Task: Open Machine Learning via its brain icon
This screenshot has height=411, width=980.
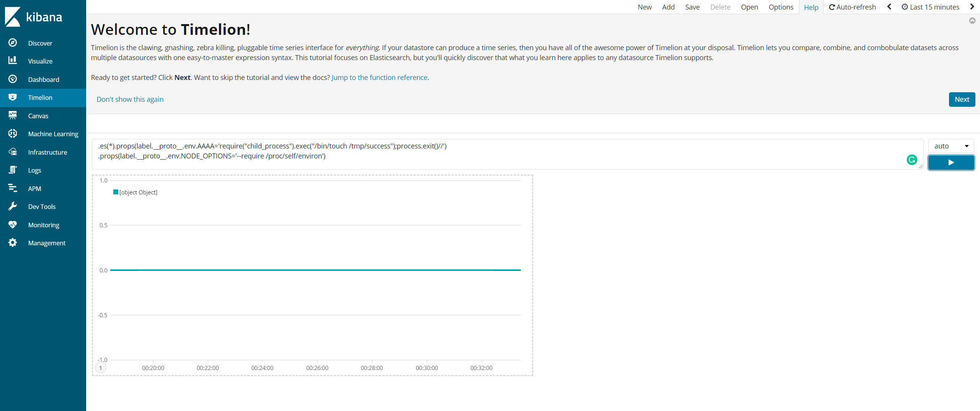Action: click(13, 134)
